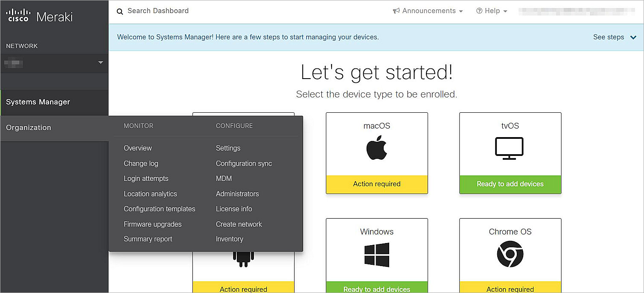644x293 pixels.
Task: Select the Chrome OS logo icon
Action: tap(510, 255)
